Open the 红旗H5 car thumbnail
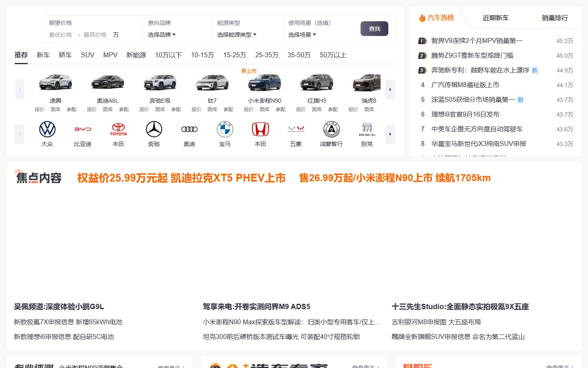 pos(317,82)
